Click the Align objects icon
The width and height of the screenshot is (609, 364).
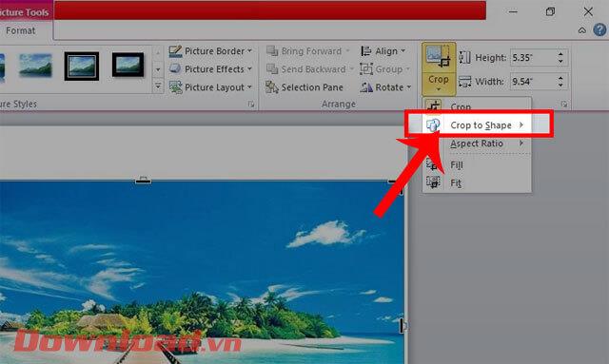click(365, 51)
